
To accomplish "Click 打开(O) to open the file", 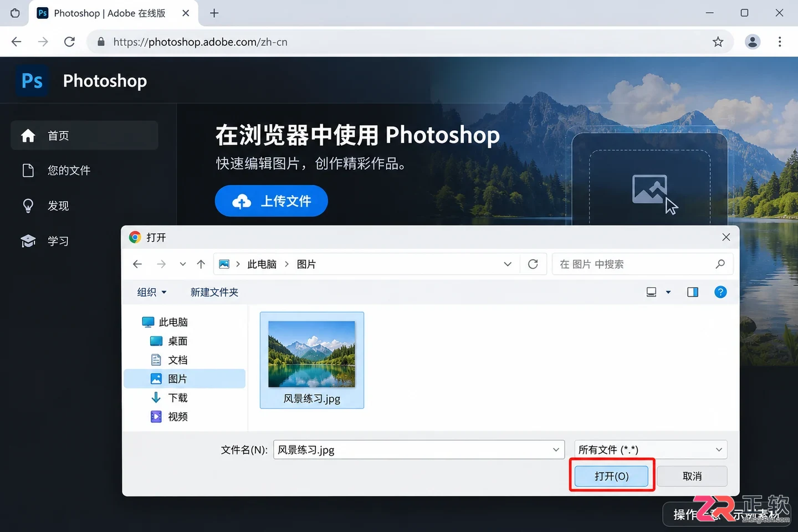I will click(611, 476).
